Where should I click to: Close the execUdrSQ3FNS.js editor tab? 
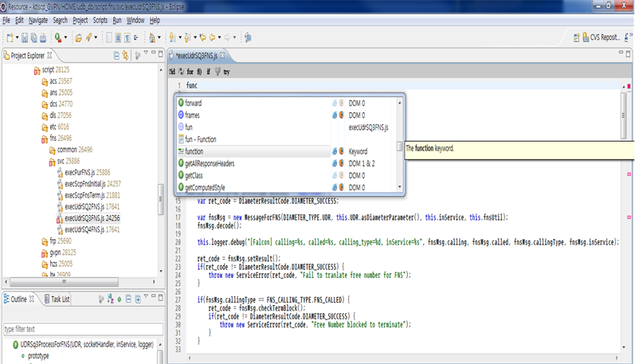coord(222,55)
